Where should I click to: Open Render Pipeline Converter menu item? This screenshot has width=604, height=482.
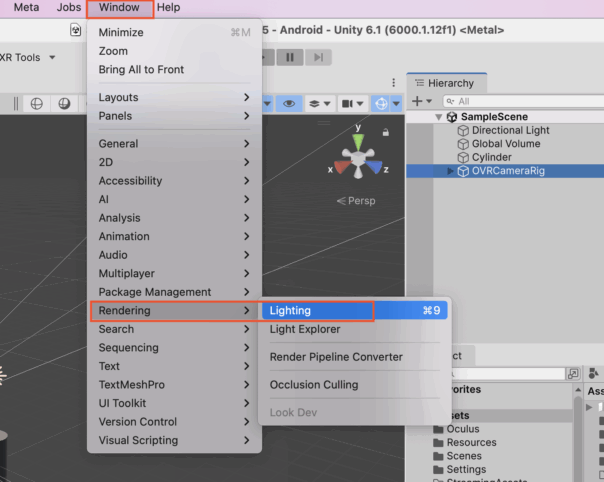pos(336,357)
